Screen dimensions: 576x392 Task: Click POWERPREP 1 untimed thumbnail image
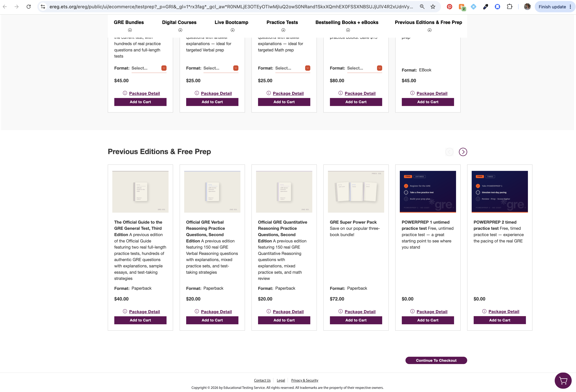point(428,192)
